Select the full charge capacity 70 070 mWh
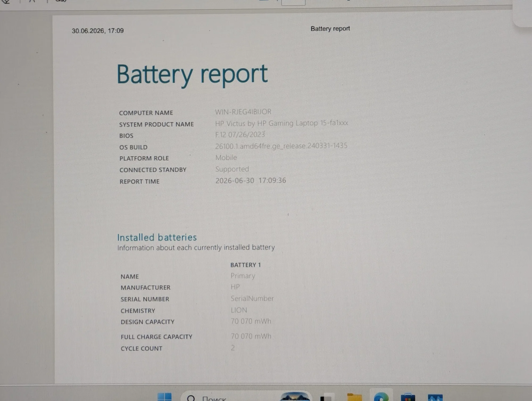The width and height of the screenshot is (532, 401). [x=251, y=336]
